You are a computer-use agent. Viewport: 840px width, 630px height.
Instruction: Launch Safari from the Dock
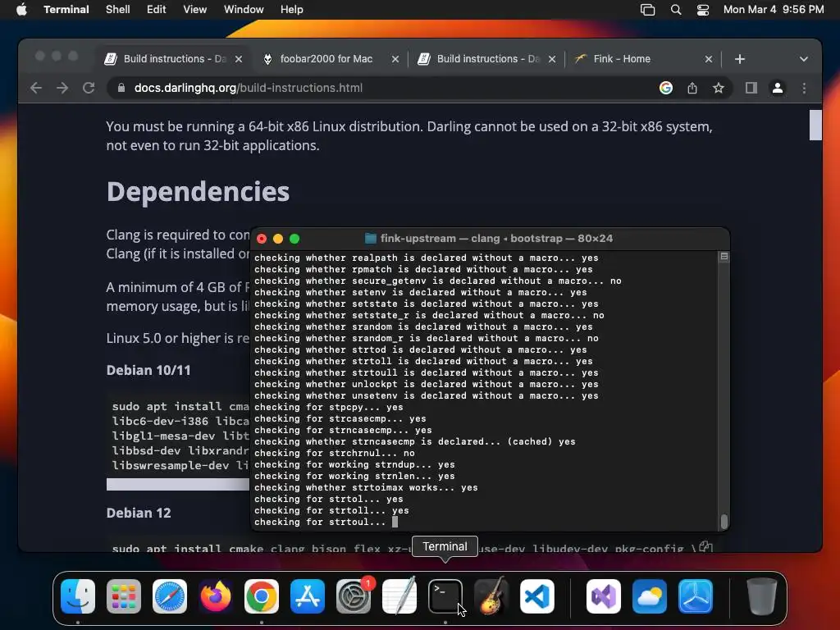click(170, 596)
